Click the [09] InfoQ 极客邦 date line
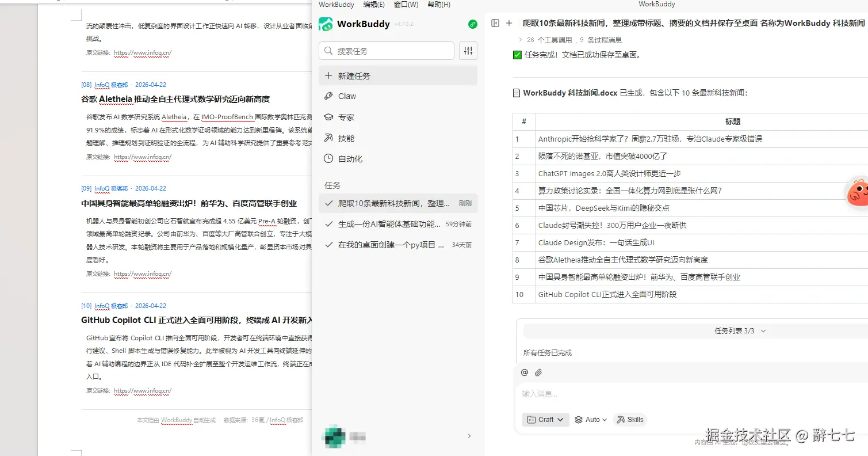This screenshot has width=868, height=456. 124,188
